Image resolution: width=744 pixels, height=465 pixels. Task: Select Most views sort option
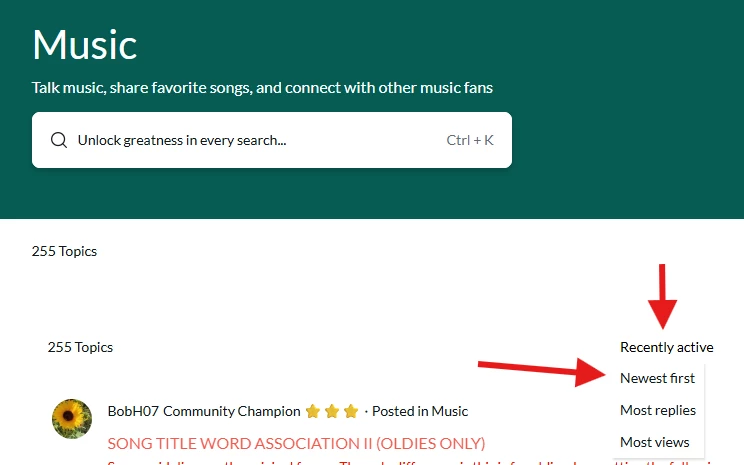point(654,442)
